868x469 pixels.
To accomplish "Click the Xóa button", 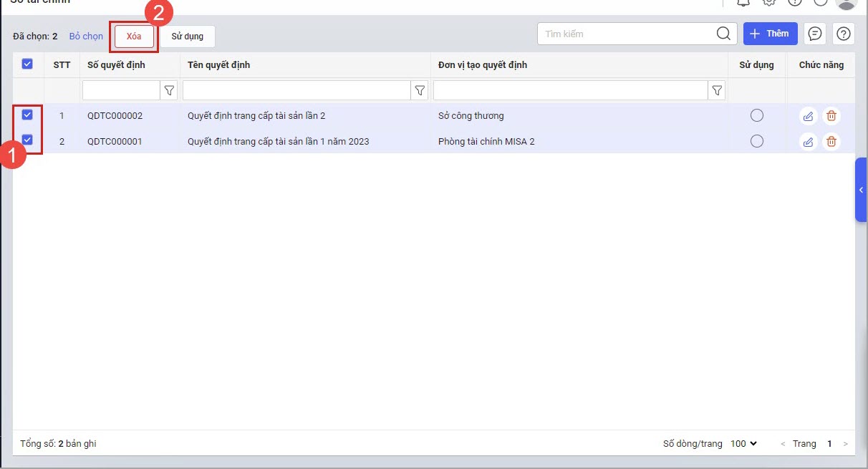I will (134, 37).
